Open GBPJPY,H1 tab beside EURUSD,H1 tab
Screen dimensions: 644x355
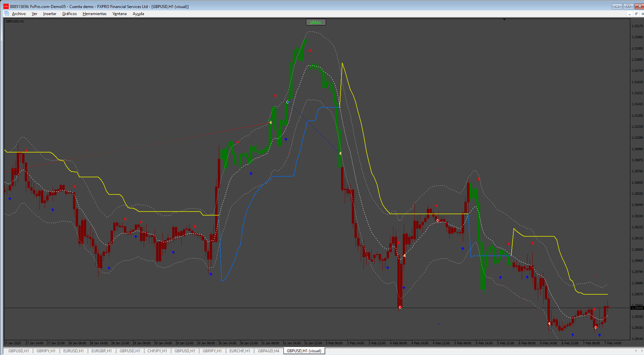click(x=46, y=351)
